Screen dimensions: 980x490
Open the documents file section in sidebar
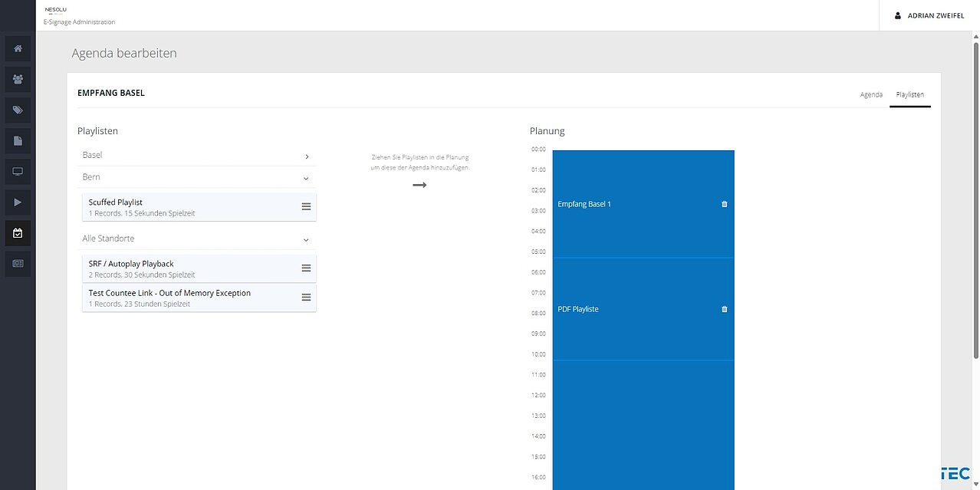(x=18, y=140)
